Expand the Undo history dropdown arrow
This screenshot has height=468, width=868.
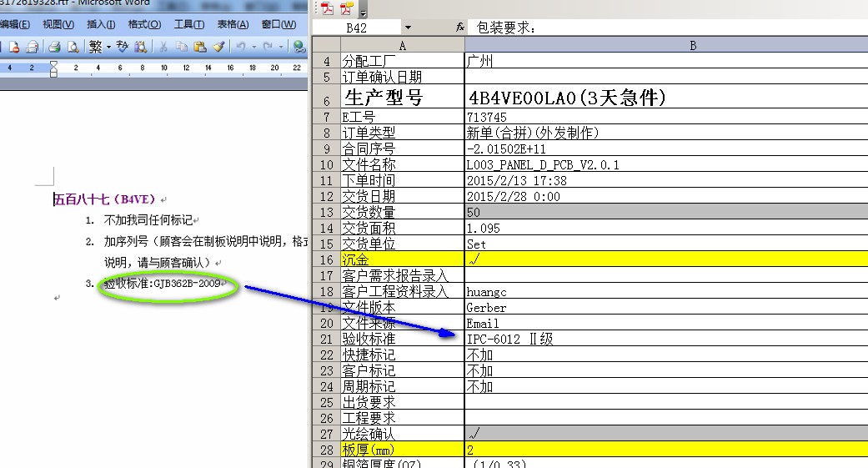[x=254, y=47]
